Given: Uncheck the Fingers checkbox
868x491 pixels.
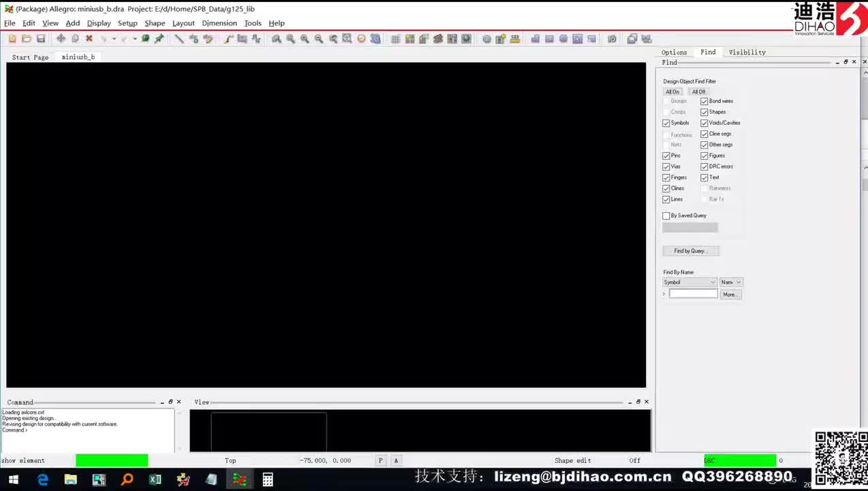Looking at the screenshot, I should [x=666, y=177].
